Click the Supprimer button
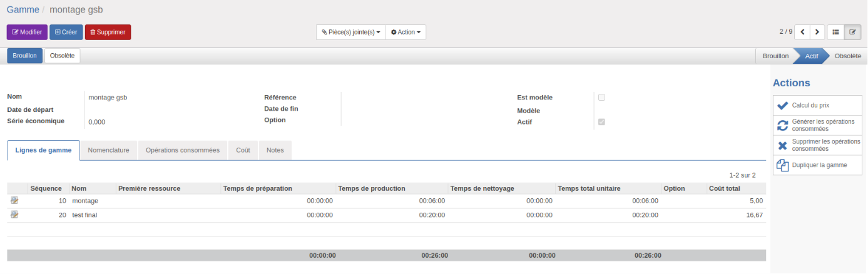 click(108, 32)
